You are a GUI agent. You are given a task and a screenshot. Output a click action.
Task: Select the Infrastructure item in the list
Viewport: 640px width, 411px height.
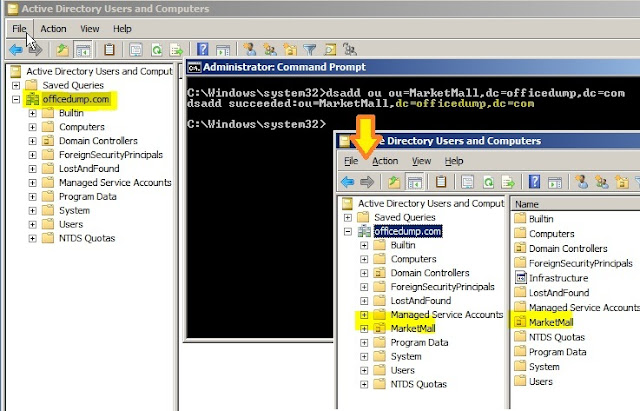point(558,278)
